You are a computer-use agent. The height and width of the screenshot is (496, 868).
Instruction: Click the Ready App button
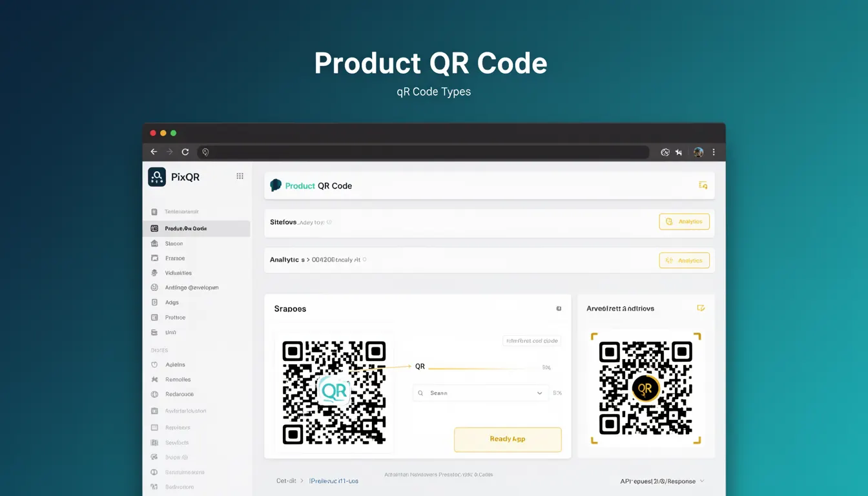508,439
